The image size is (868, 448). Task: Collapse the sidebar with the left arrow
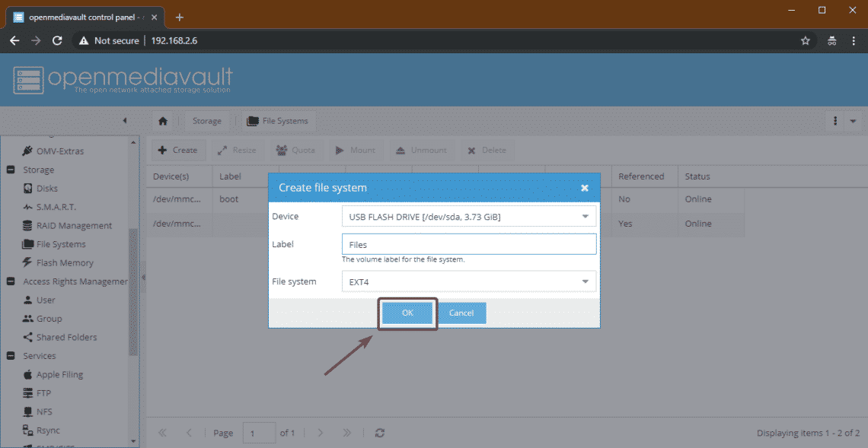(125, 120)
